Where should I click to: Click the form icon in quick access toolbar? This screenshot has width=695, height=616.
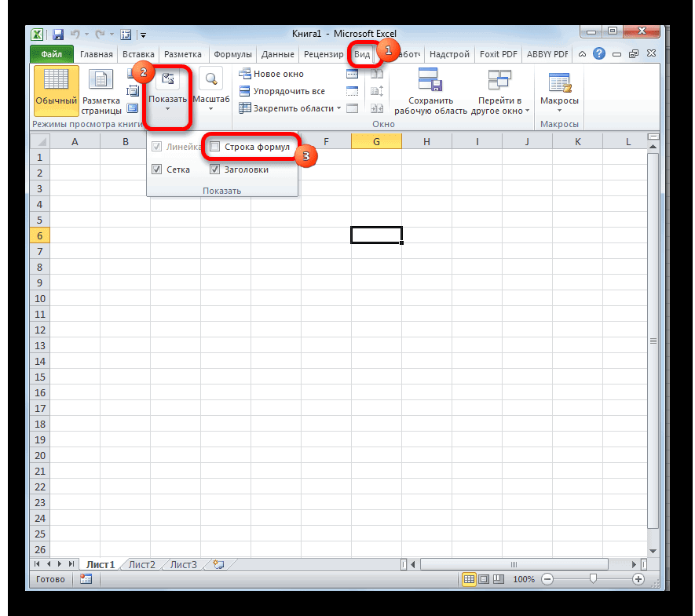(x=126, y=34)
